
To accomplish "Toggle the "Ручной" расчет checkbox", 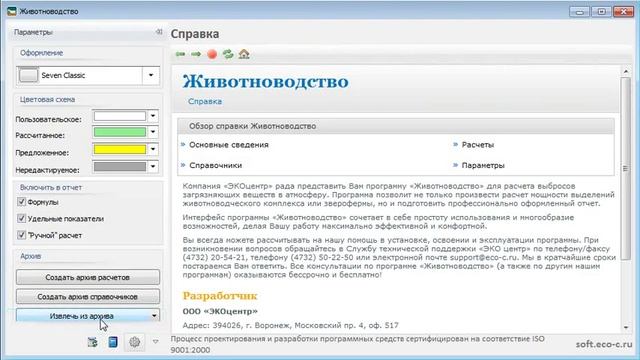I will (21, 235).
